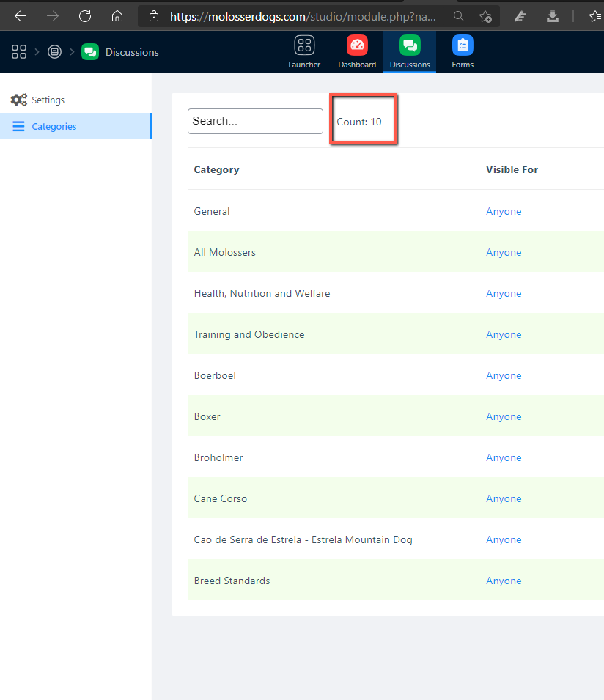Open the favorites list icon

(595, 17)
